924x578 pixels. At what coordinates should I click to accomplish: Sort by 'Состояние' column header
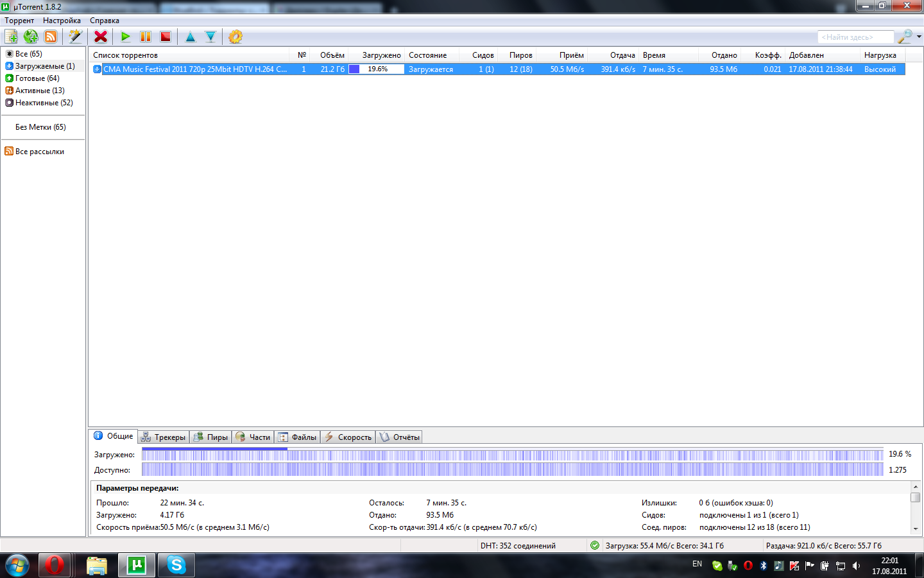[x=432, y=55]
